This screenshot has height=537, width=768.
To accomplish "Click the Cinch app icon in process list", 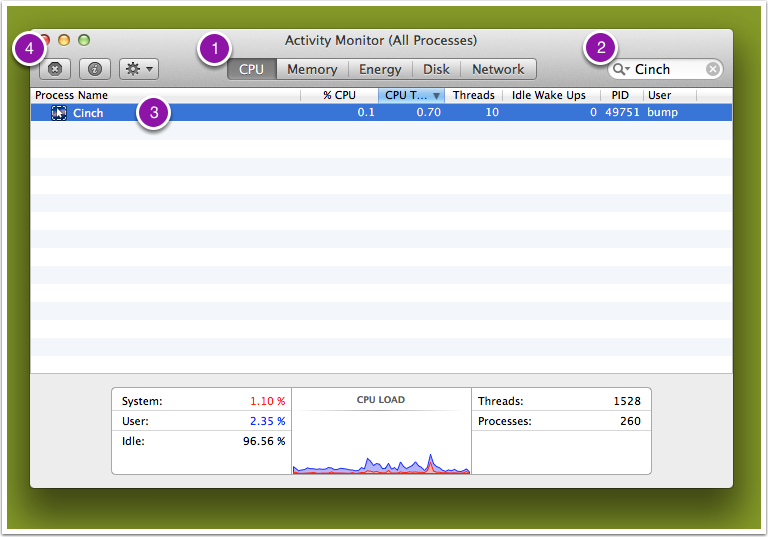I will [x=59, y=113].
